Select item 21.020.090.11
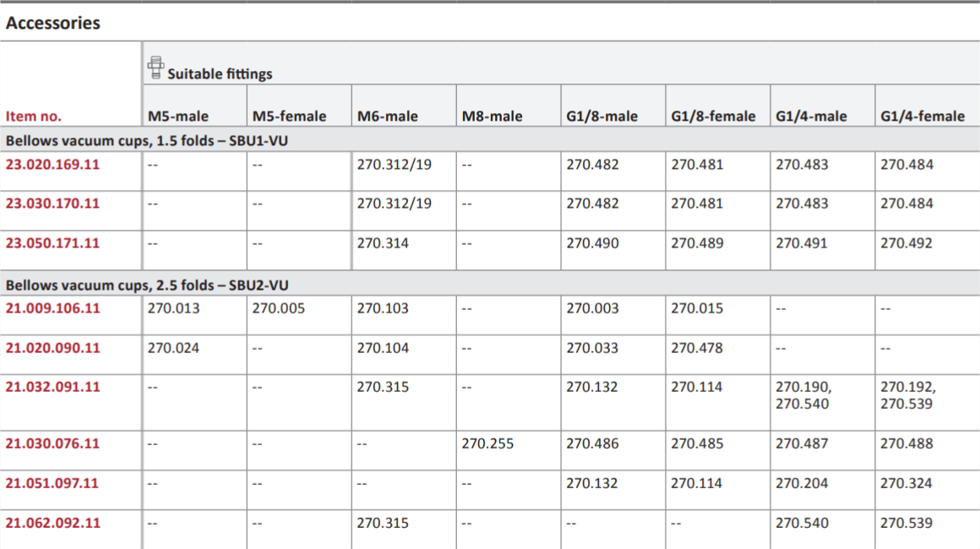 (x=52, y=348)
